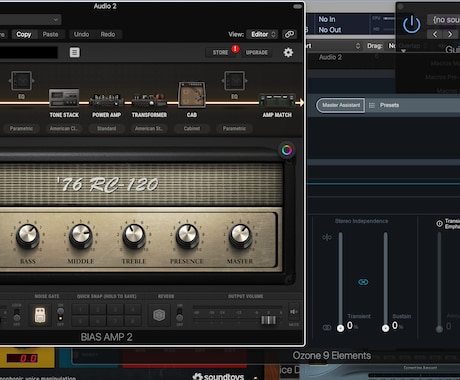Open the plugin preset dropdown at top left
The image size is (460, 380).
coord(31,20)
